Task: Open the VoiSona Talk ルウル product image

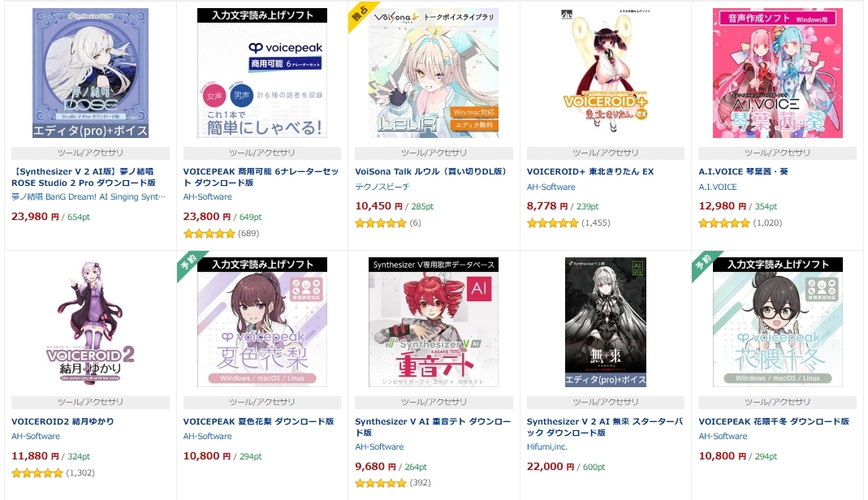Action: click(x=434, y=73)
